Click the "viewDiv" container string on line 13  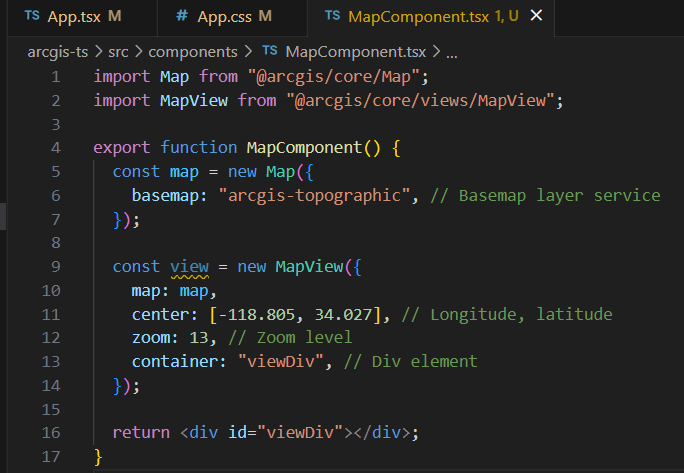[280, 362]
